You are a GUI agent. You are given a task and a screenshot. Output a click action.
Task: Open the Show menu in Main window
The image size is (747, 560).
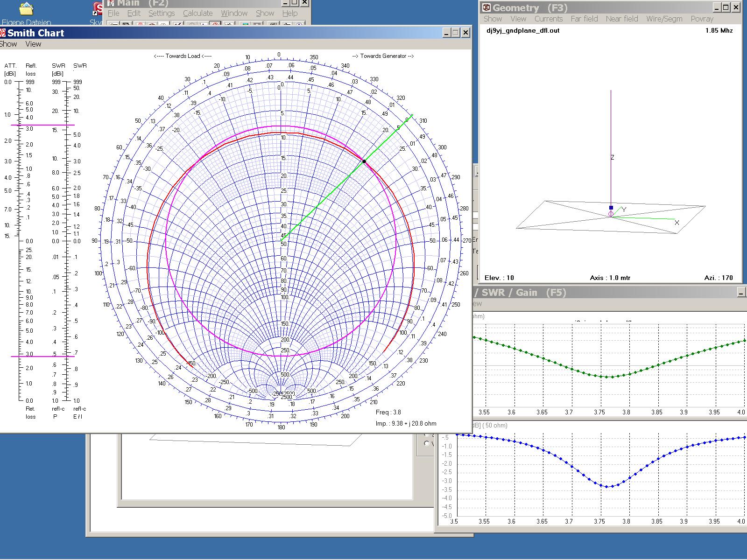[x=265, y=14]
